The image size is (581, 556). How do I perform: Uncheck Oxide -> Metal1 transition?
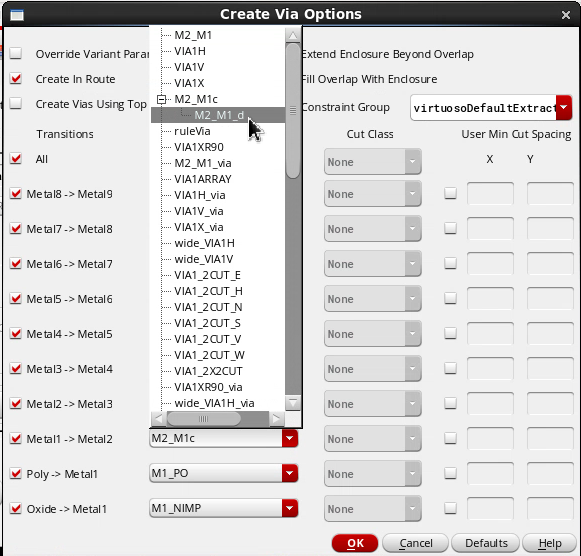click(16, 509)
